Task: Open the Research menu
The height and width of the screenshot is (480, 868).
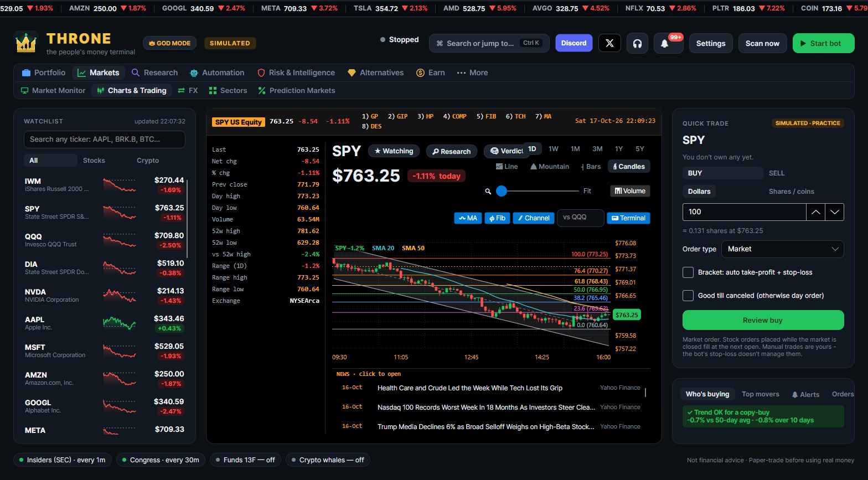Action: (155, 73)
